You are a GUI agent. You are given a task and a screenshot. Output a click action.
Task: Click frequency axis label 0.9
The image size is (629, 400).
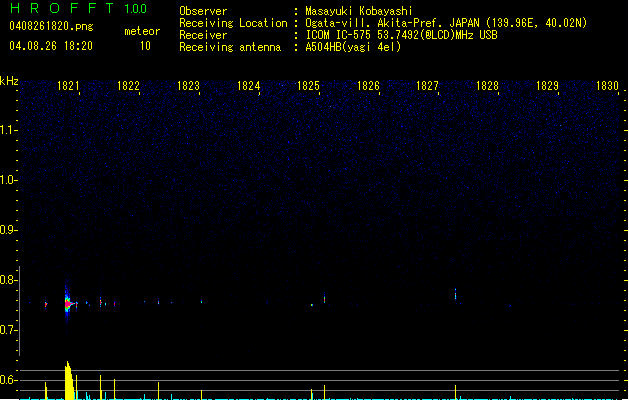8,229
